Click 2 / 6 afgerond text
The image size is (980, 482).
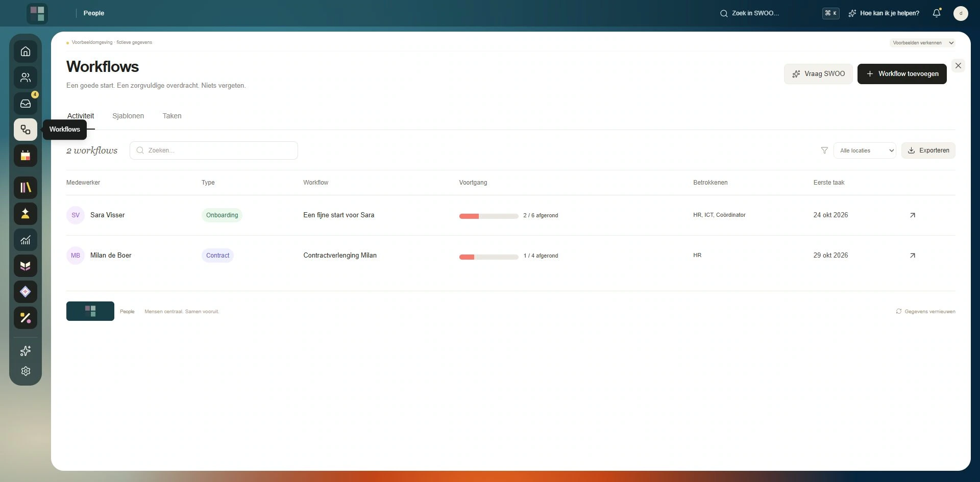tap(541, 216)
